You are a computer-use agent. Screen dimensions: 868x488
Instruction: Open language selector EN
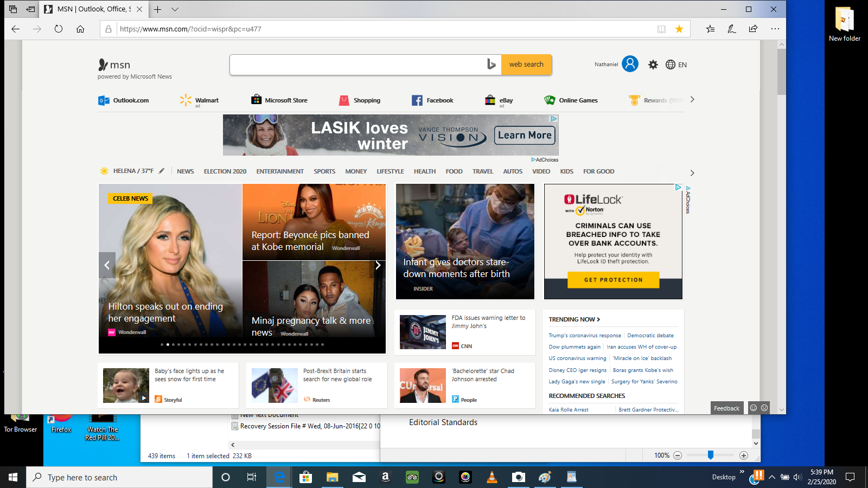click(676, 65)
